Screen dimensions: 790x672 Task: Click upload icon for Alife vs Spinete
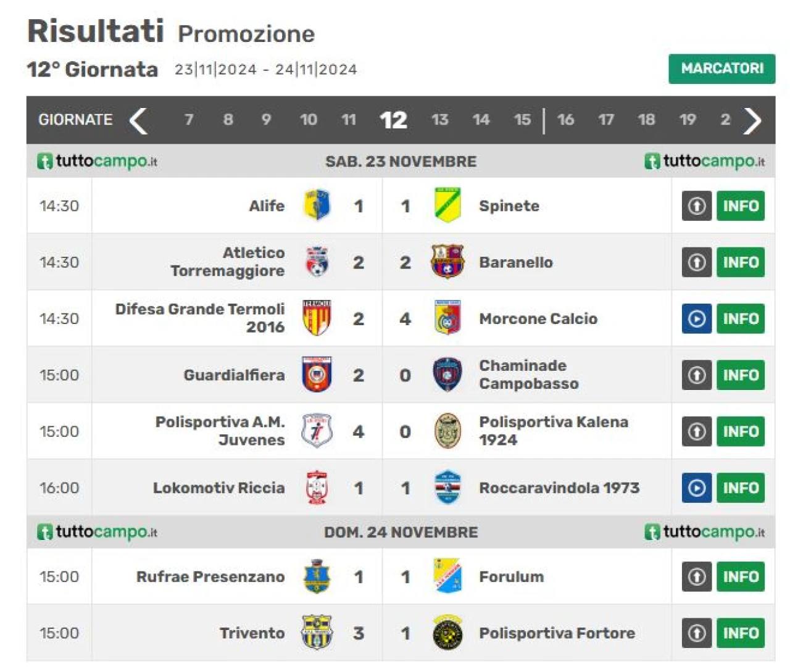pyautogui.click(x=697, y=205)
